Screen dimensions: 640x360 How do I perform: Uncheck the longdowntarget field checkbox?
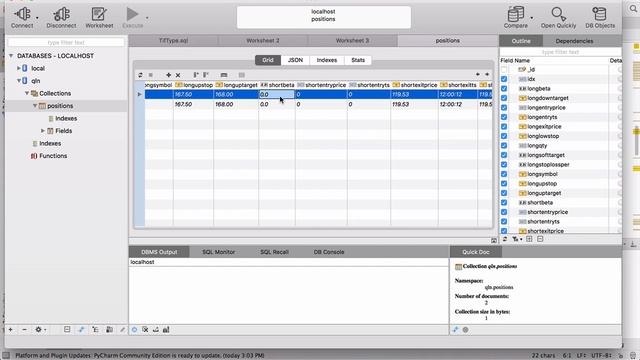pyautogui.click(x=504, y=98)
